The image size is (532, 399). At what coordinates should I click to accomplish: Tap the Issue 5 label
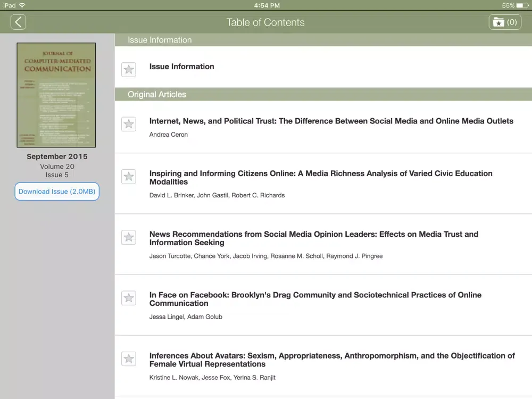tap(57, 175)
